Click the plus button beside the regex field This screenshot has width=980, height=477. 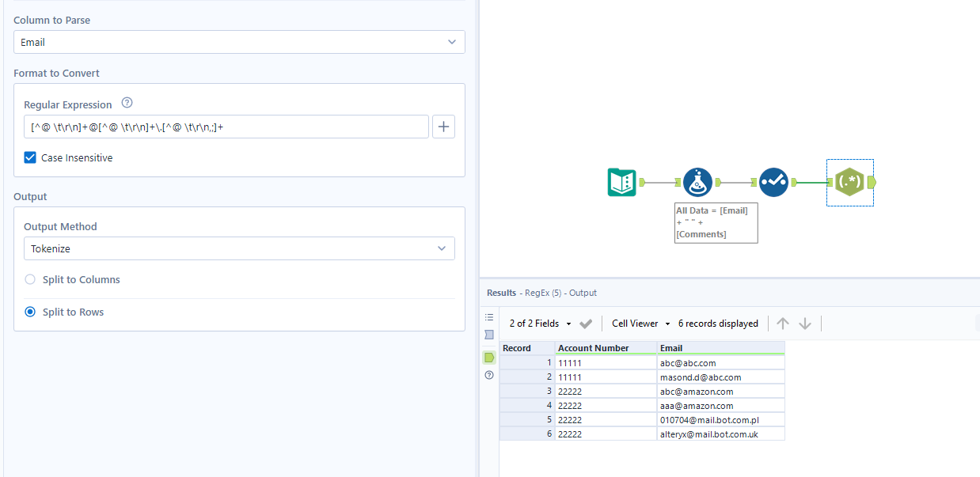[x=443, y=126]
